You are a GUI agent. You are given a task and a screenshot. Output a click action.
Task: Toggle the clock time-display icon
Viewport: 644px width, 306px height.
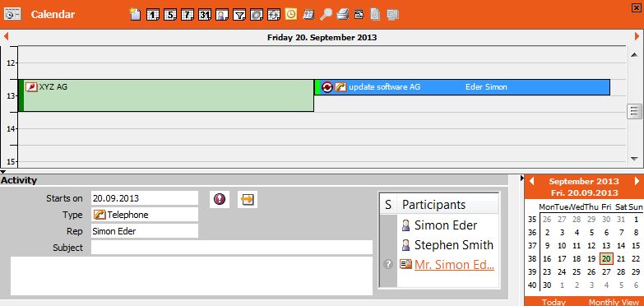(290, 14)
